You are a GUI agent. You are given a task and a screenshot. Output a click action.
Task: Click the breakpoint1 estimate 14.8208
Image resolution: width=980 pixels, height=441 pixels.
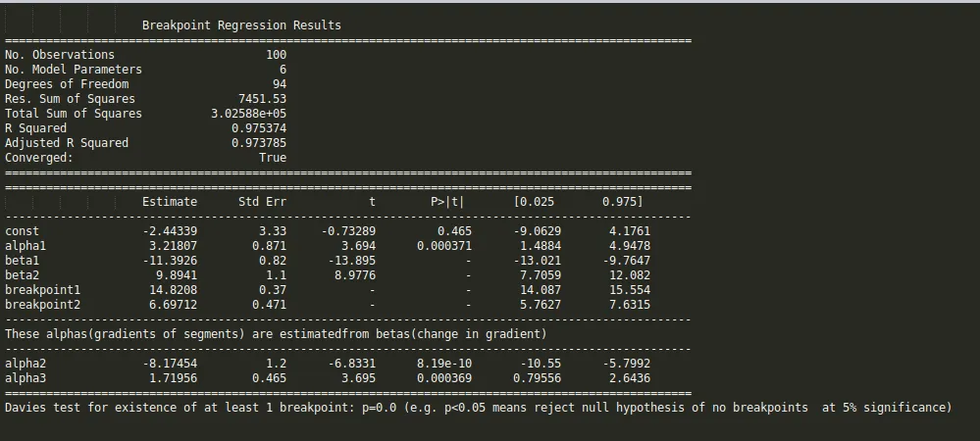pos(173,290)
